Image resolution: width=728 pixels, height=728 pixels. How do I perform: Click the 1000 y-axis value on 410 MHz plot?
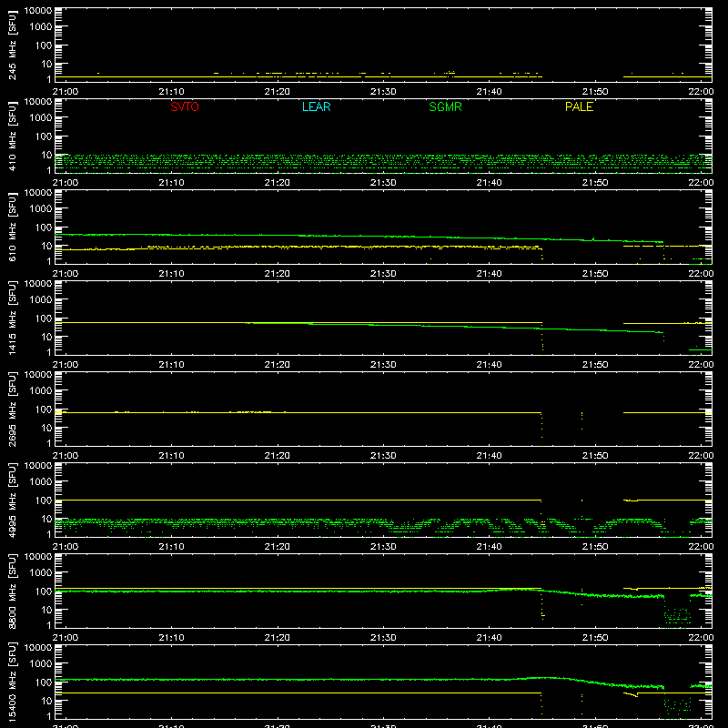coord(41,118)
